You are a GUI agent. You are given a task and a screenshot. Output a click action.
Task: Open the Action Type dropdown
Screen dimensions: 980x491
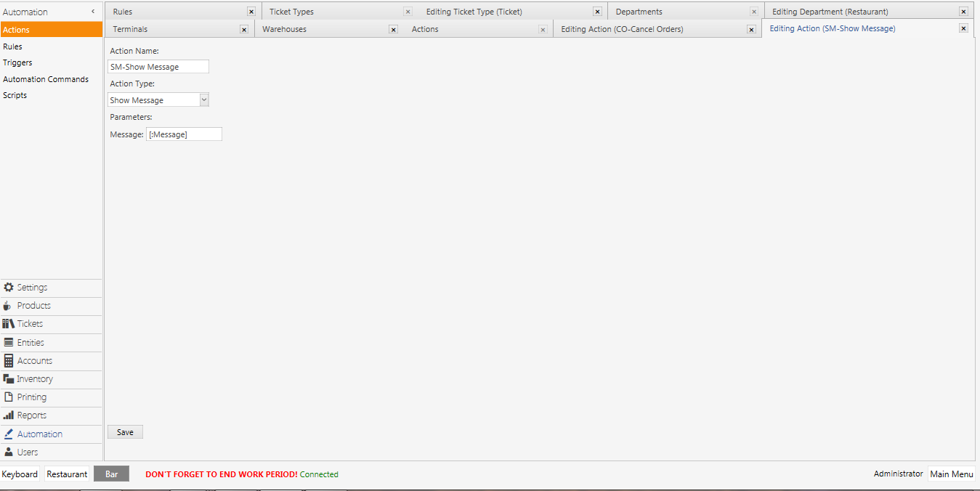click(x=203, y=100)
